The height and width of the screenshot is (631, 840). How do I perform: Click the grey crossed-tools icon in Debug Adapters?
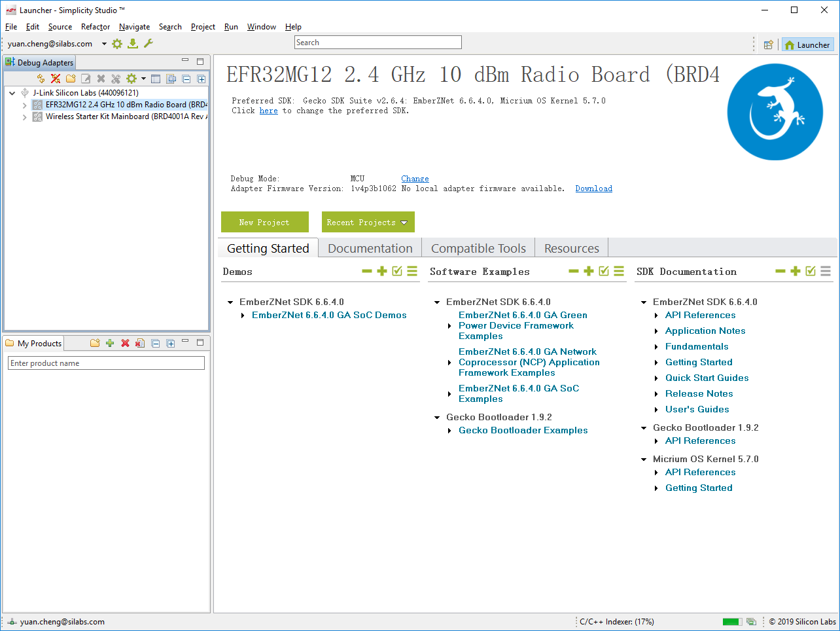pyautogui.click(x=116, y=79)
